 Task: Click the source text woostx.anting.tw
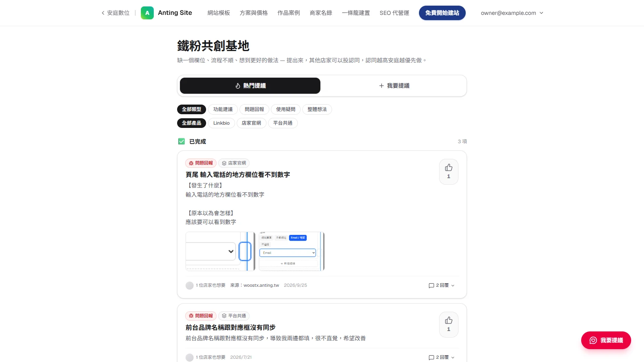[261, 285]
